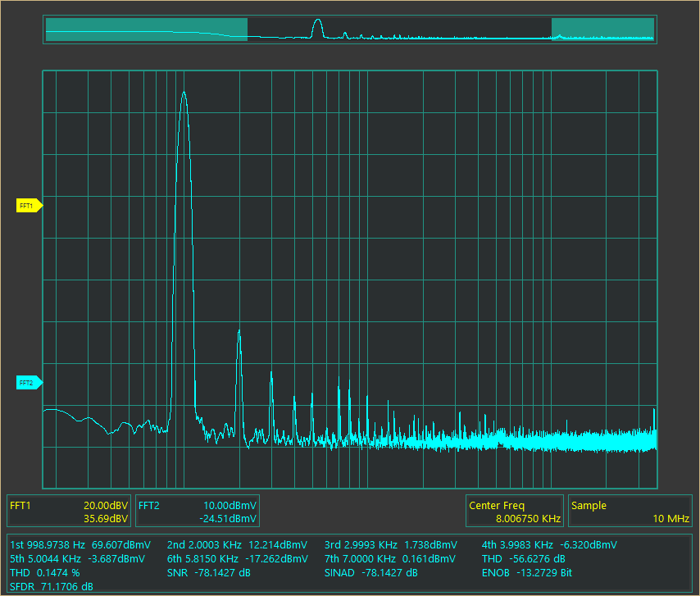Select the cyan FFT2 channel marker
The image size is (700, 596).
pyautogui.click(x=30, y=383)
